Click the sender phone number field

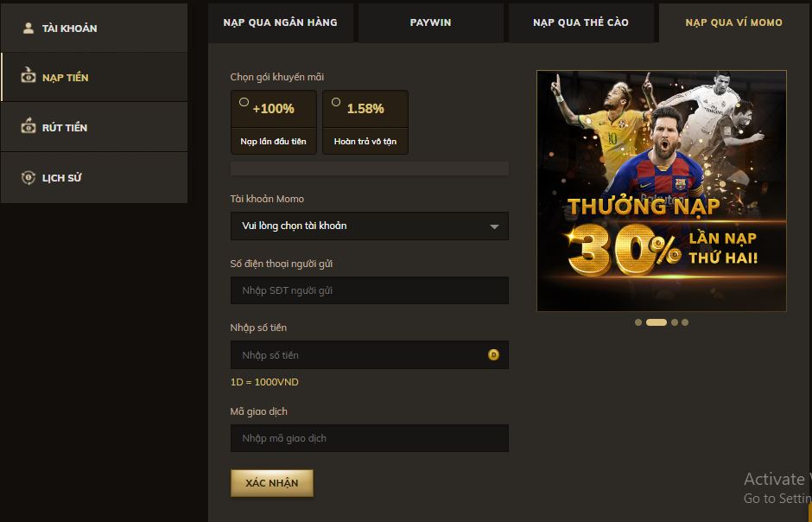point(369,290)
